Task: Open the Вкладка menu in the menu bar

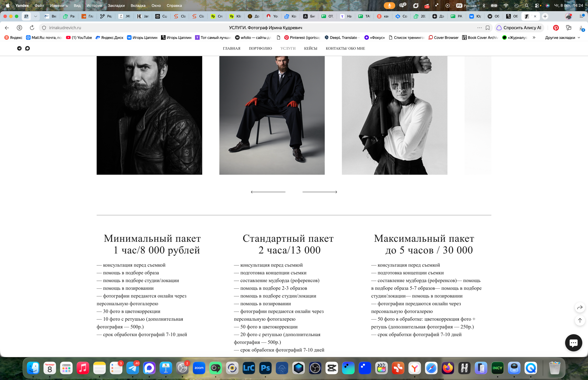Action: click(138, 6)
